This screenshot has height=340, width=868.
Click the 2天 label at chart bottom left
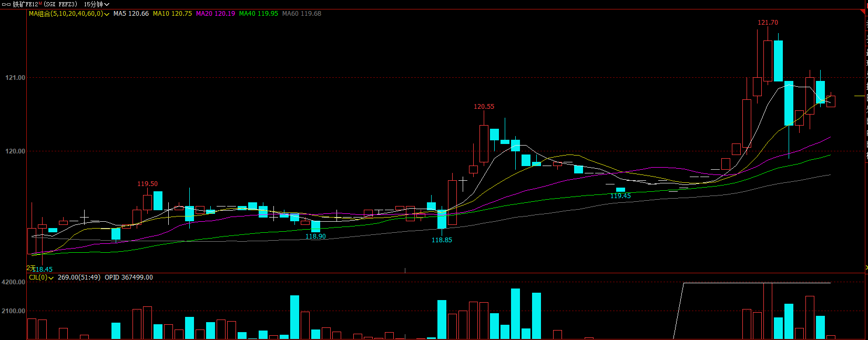30,268
